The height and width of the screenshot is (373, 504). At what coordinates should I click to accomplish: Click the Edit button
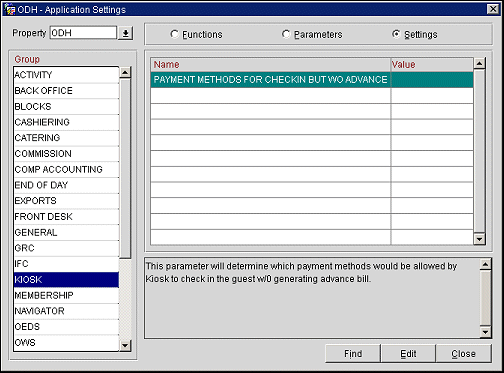tap(408, 353)
